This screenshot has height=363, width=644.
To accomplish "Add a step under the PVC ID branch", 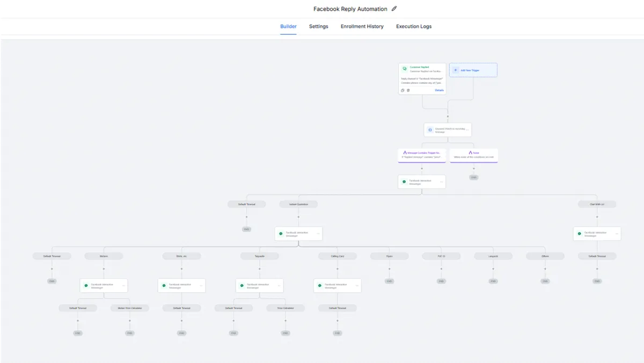I will point(441,269).
